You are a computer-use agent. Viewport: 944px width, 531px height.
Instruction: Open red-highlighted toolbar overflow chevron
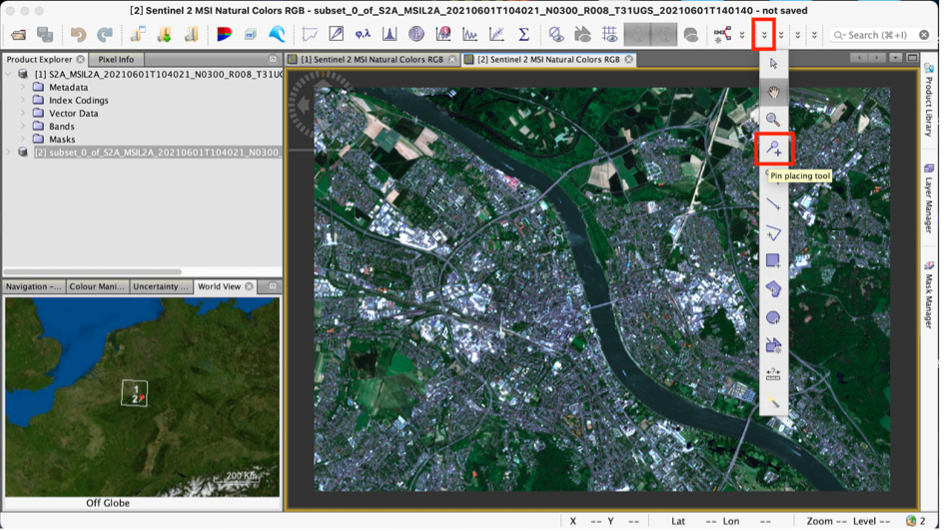pos(764,35)
